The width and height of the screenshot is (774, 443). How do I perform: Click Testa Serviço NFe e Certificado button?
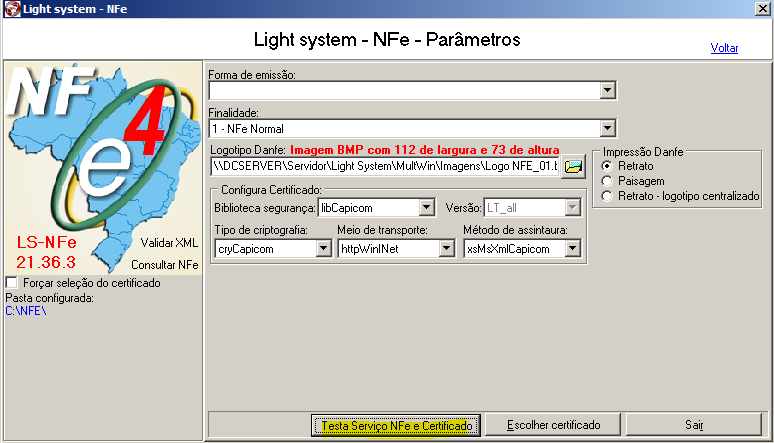pyautogui.click(x=396, y=425)
